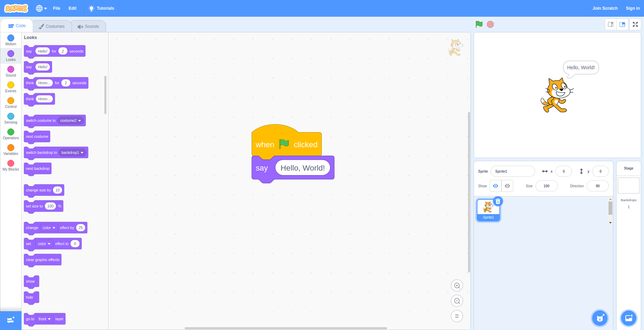Select the Sprite1 thumbnail
The image size is (644, 330).
point(488,210)
